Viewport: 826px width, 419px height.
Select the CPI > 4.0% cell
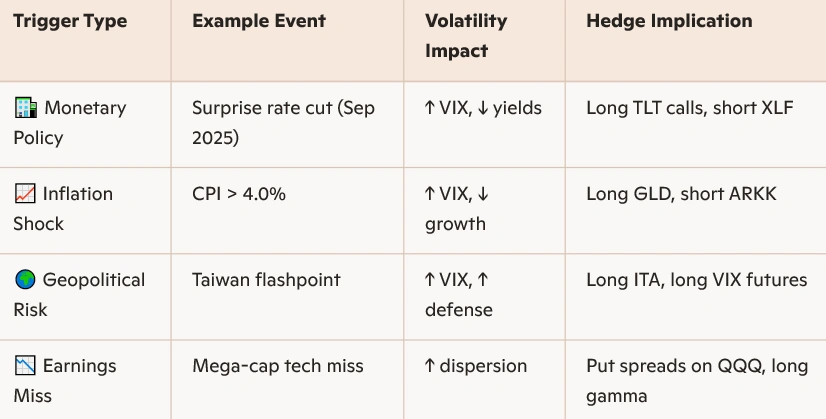pos(239,194)
